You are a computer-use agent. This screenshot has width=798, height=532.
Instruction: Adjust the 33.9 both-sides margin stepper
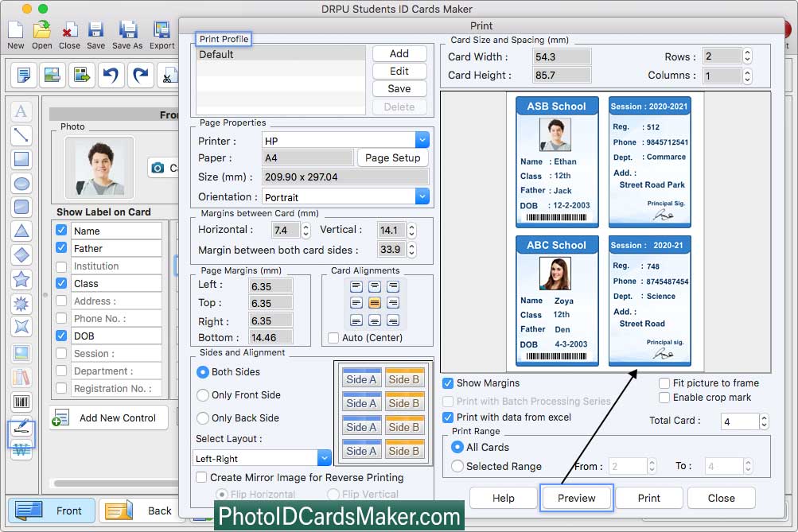(411, 249)
